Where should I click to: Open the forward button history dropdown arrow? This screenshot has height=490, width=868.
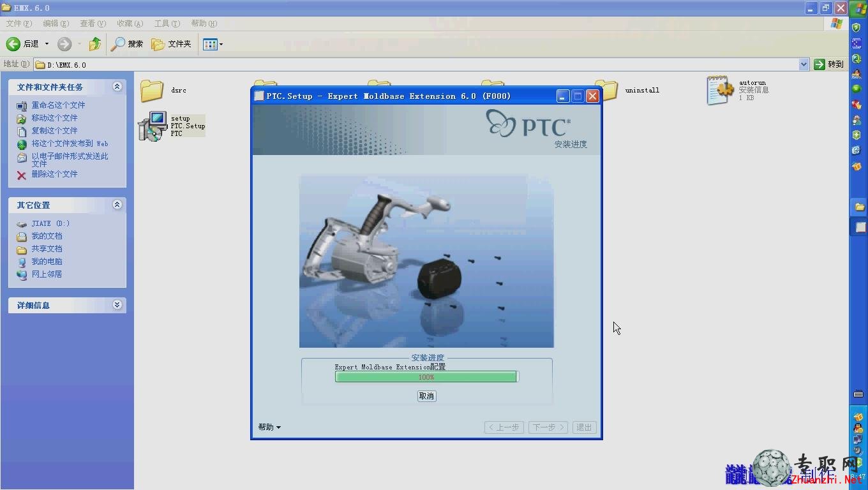pyautogui.click(x=80, y=44)
